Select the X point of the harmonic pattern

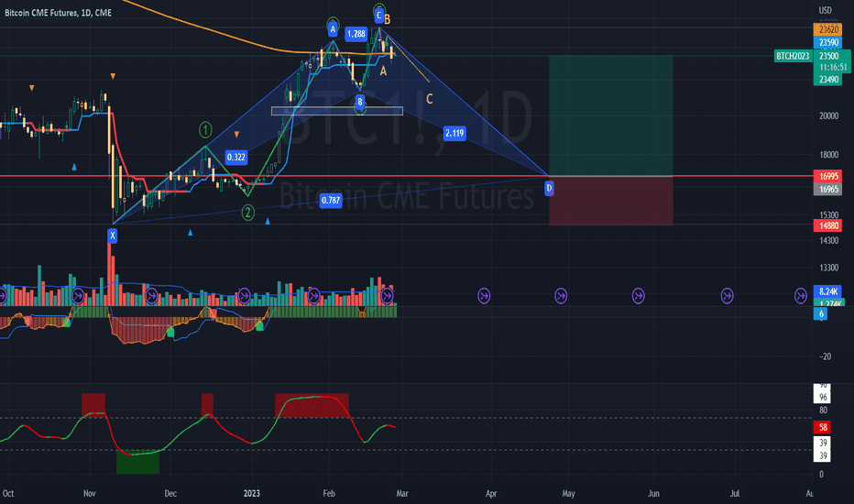pyautogui.click(x=113, y=236)
